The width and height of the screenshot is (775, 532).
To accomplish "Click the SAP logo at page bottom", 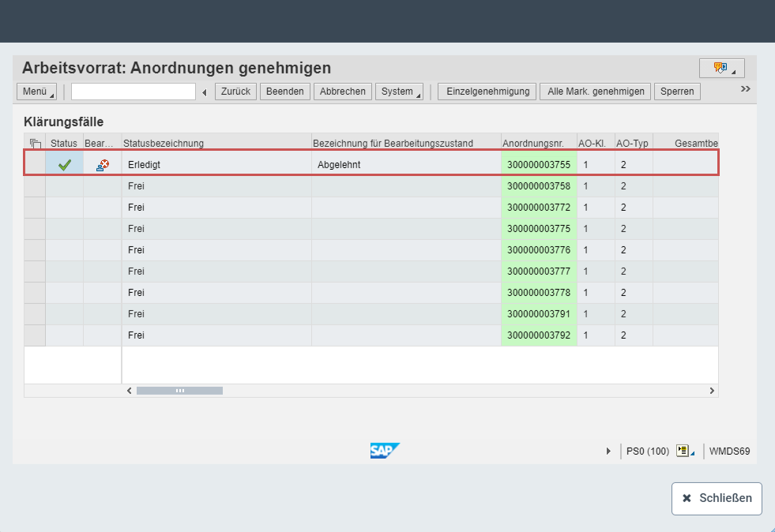I will click(x=385, y=450).
